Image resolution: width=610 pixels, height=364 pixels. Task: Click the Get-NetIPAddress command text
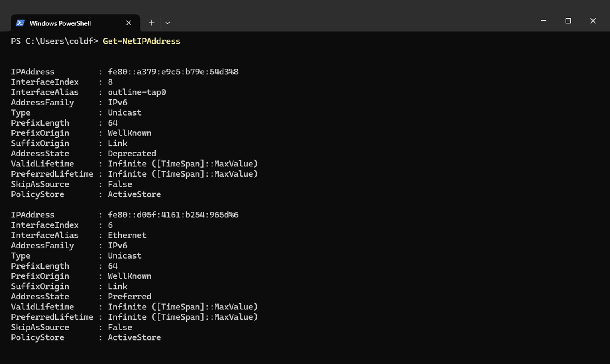coord(141,41)
